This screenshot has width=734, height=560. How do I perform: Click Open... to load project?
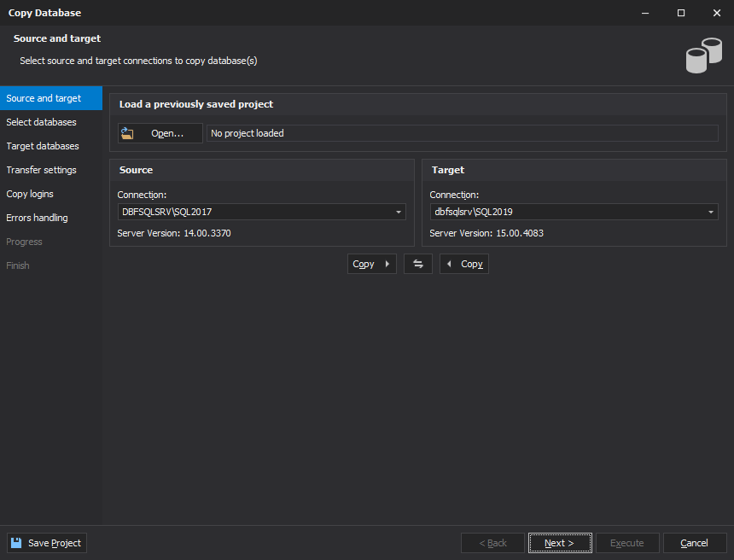[x=160, y=133]
